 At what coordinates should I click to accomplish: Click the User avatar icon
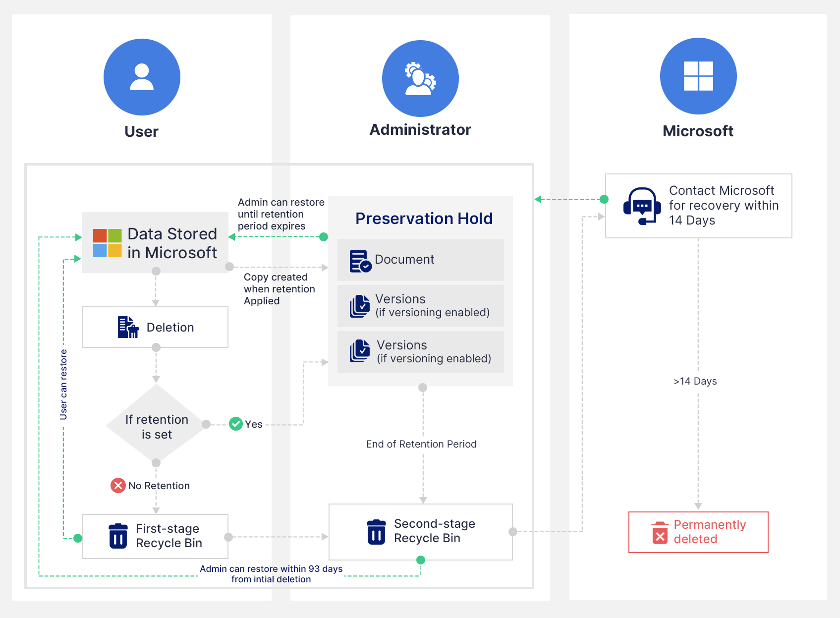142,77
